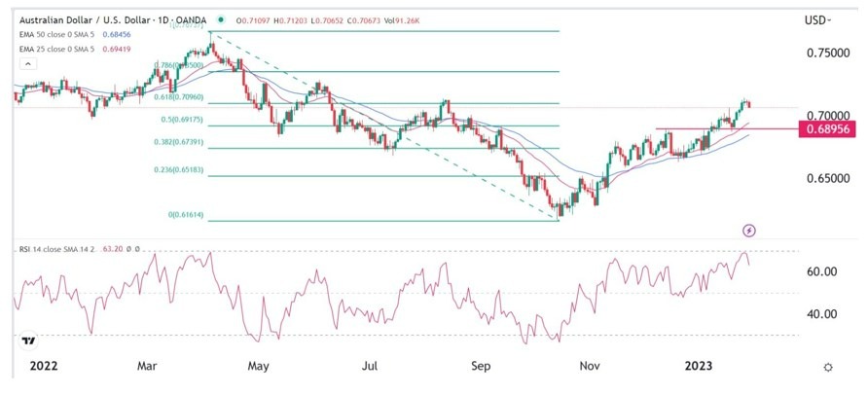Viewport: 868px width, 394px height.
Task: Click the 0.236(0.65183) Fibonacci level label
Action: point(179,170)
